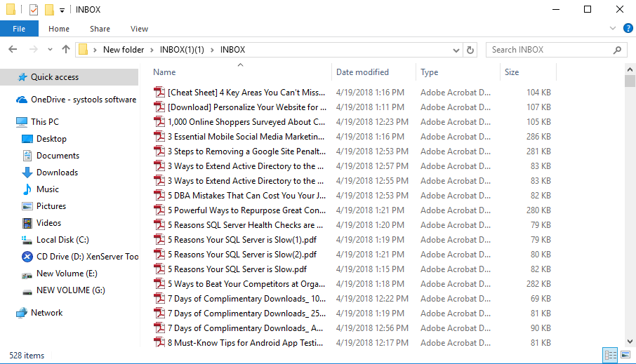This screenshot has width=636, height=364.
Task: Click the Properties icon in title bar
Action: [x=34, y=10]
